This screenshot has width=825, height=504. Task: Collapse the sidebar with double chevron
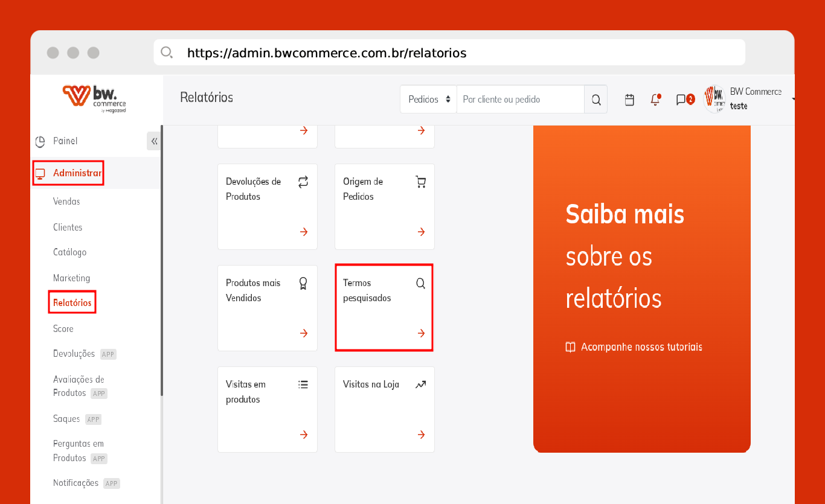coord(154,141)
